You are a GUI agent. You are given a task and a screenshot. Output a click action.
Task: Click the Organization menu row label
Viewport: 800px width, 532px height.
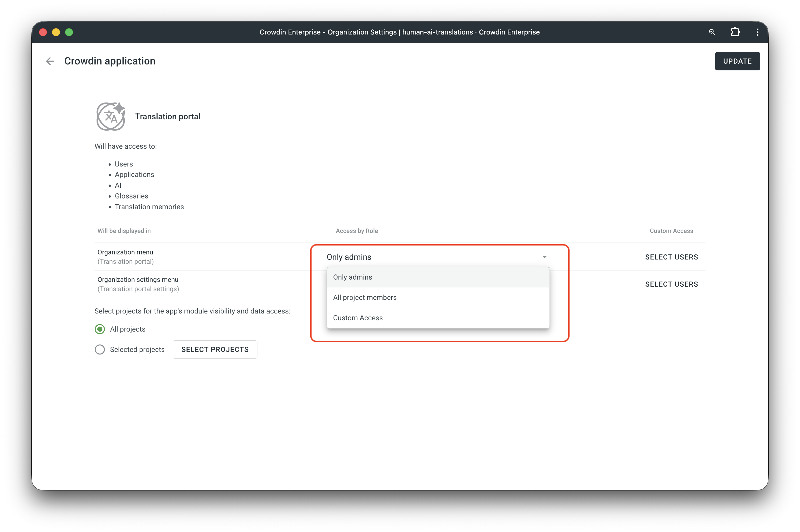[125, 252]
